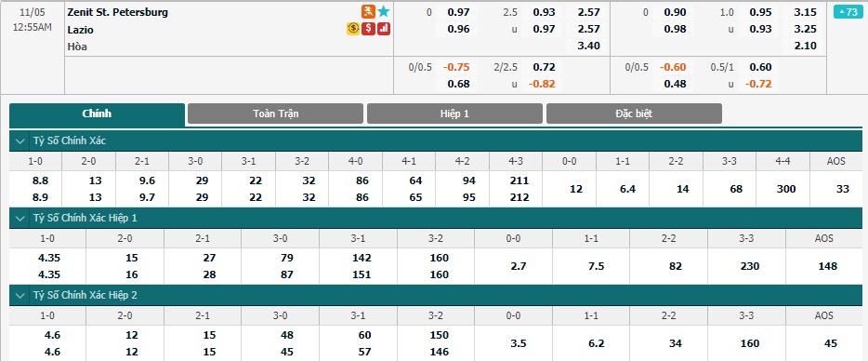
Task: Add match to favorites with star icon
Action: click(x=384, y=12)
